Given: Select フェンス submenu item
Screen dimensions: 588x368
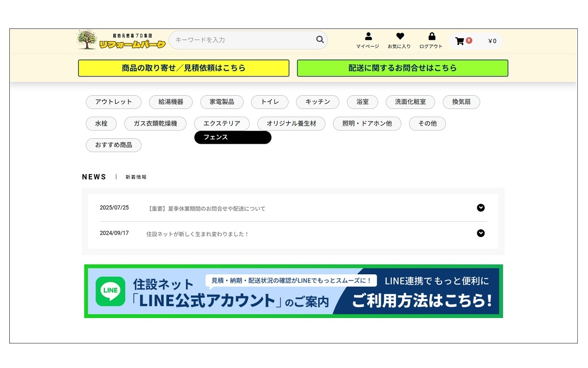Looking at the screenshot, I should 232,137.
